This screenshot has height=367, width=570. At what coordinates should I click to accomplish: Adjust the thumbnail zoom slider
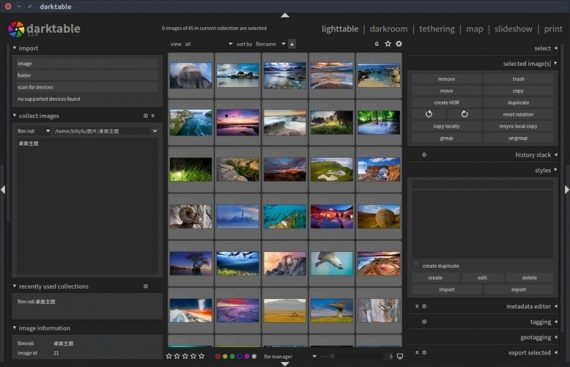click(x=352, y=356)
